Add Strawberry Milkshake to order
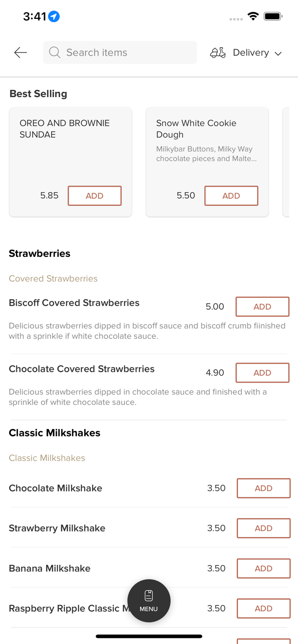 tap(263, 528)
